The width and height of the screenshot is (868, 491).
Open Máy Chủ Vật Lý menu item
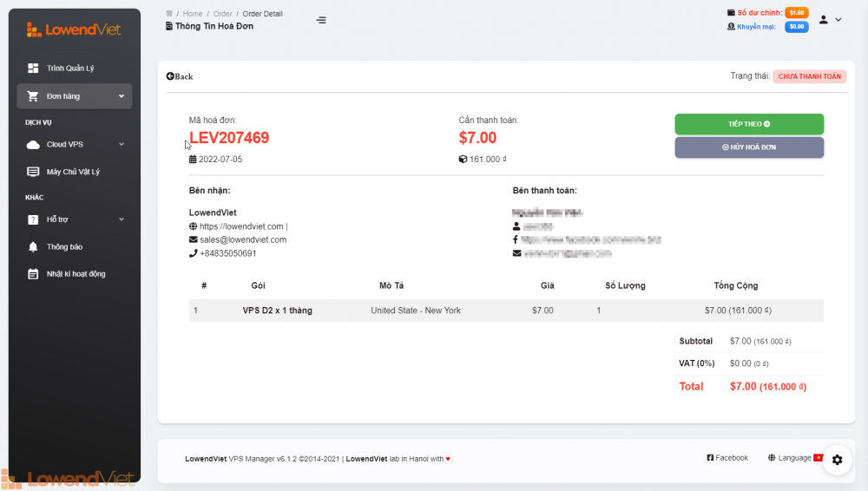coord(75,172)
